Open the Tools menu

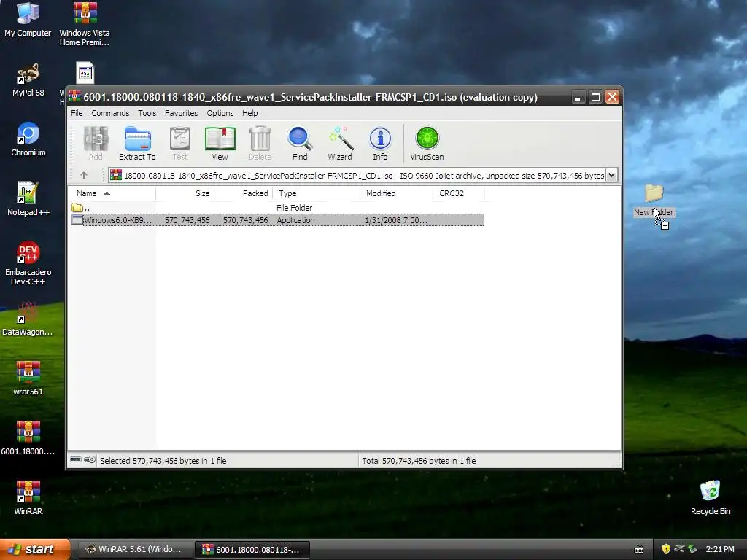coord(147,113)
